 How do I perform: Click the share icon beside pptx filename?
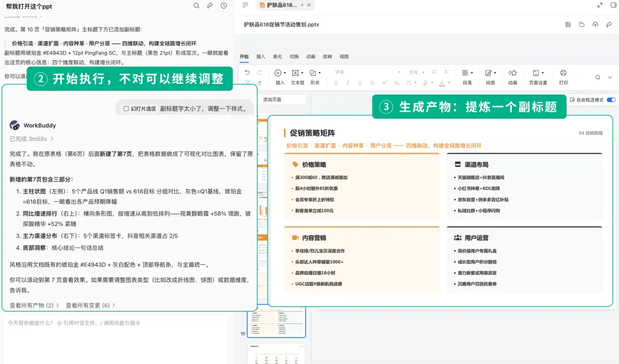(x=609, y=25)
